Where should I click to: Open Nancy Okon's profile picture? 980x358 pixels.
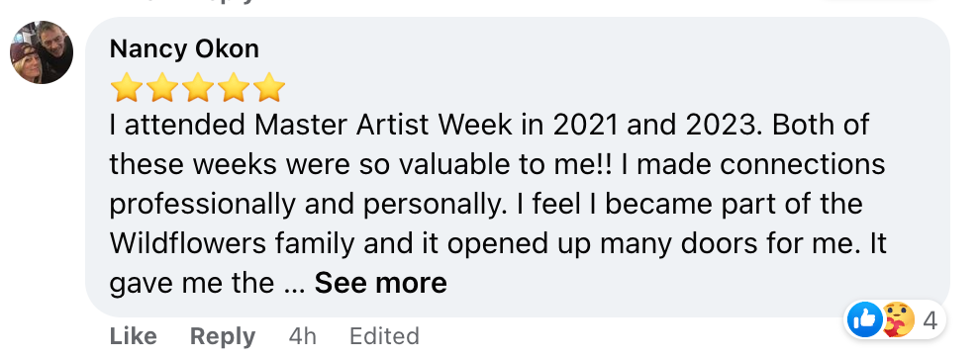(x=42, y=51)
